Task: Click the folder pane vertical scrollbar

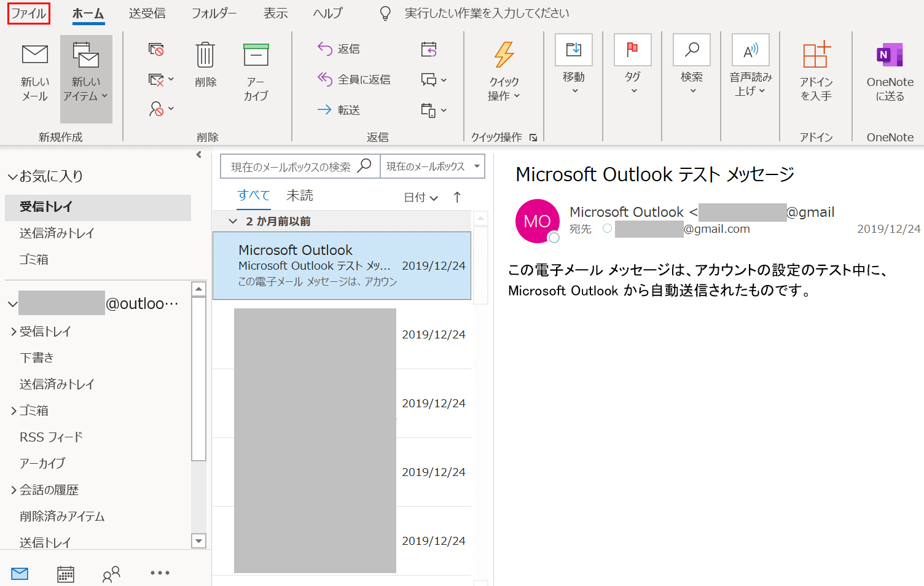Action: tap(198, 378)
